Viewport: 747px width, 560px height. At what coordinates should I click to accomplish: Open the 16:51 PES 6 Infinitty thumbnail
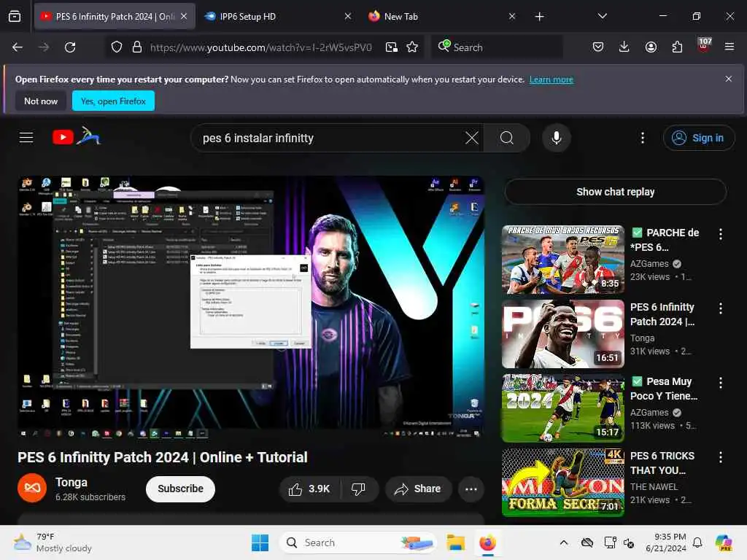click(563, 334)
